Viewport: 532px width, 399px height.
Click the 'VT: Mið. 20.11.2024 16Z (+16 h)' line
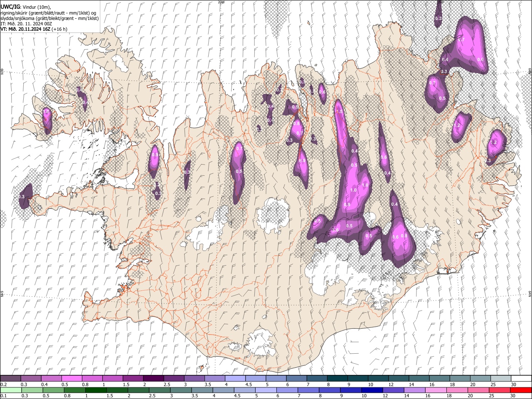(34, 29)
